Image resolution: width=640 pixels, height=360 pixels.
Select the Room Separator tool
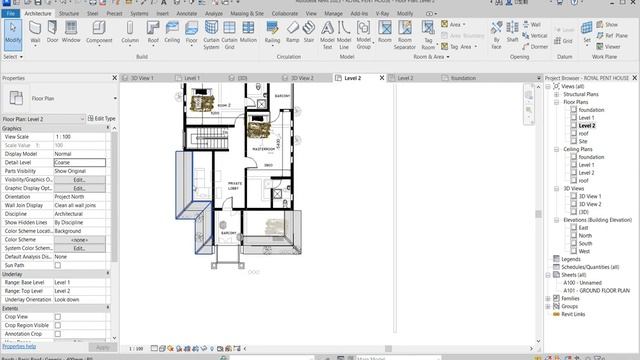405,35
